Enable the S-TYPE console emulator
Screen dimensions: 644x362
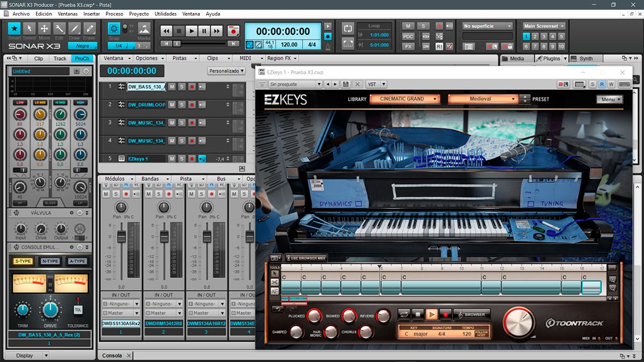pos(23,261)
